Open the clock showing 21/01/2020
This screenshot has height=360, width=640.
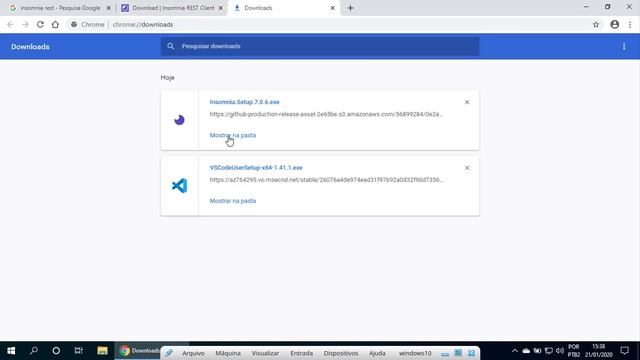point(598,351)
